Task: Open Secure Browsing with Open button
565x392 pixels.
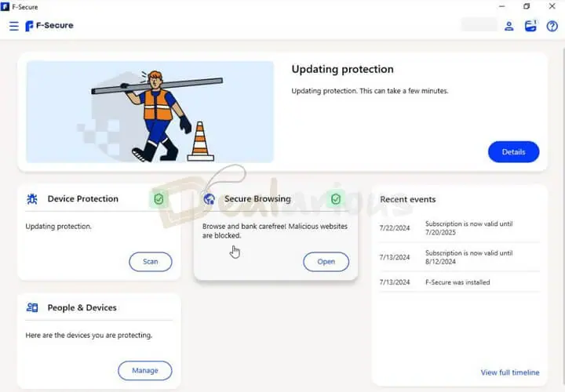Action: 326,262
